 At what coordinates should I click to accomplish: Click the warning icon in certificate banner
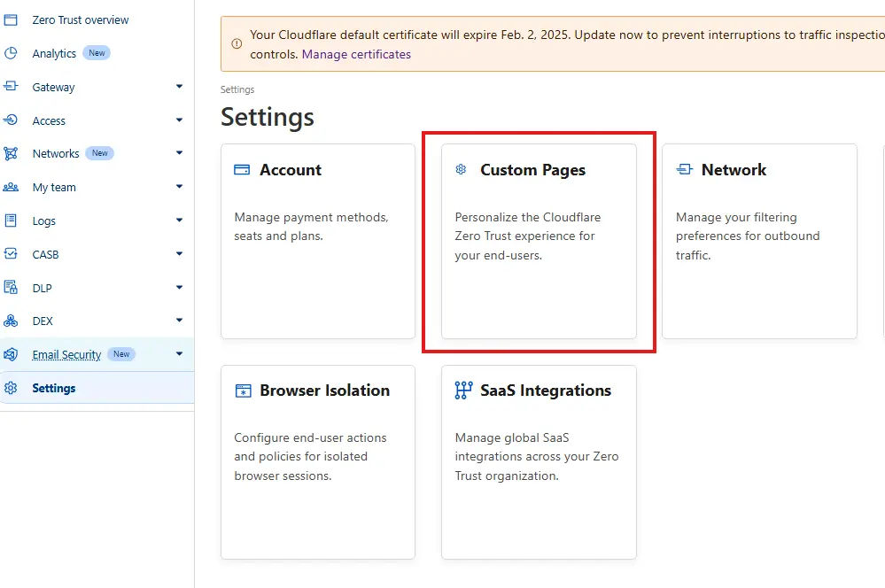point(237,43)
